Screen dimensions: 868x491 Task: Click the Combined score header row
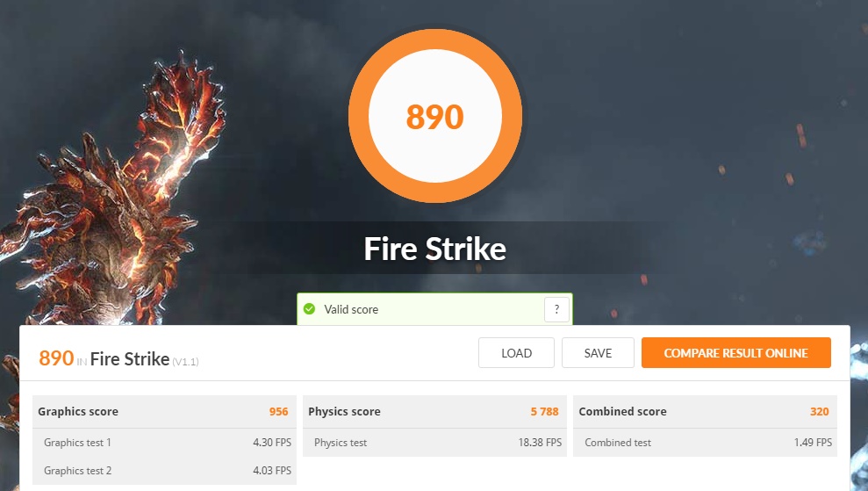(705, 412)
